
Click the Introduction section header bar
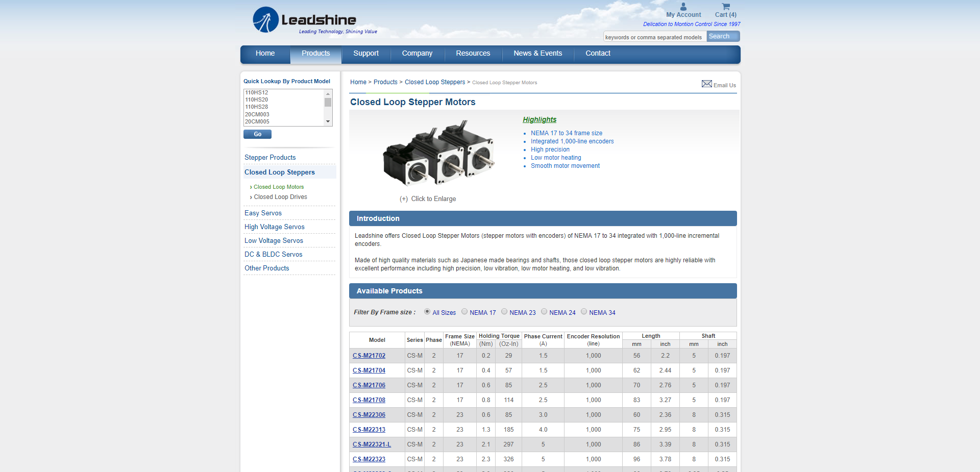click(x=543, y=218)
